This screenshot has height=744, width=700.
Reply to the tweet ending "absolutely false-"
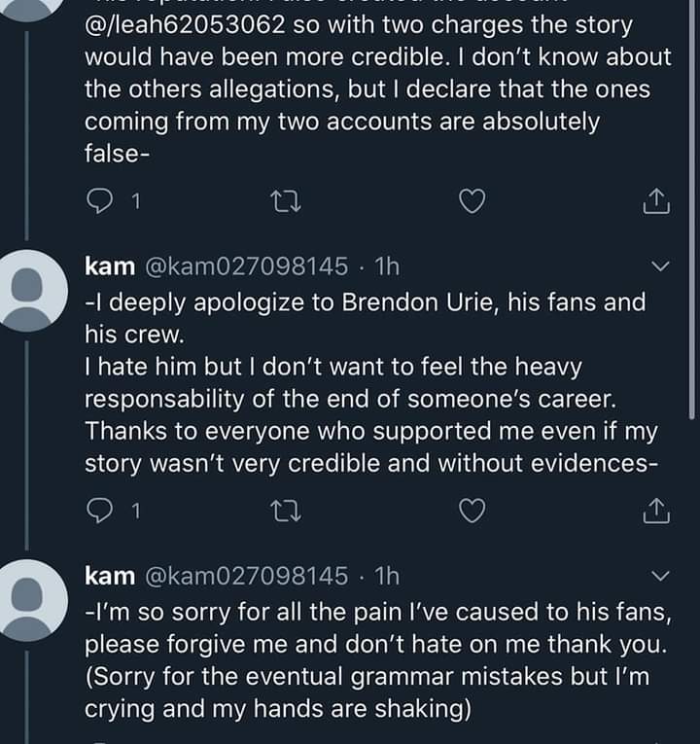[99, 201]
